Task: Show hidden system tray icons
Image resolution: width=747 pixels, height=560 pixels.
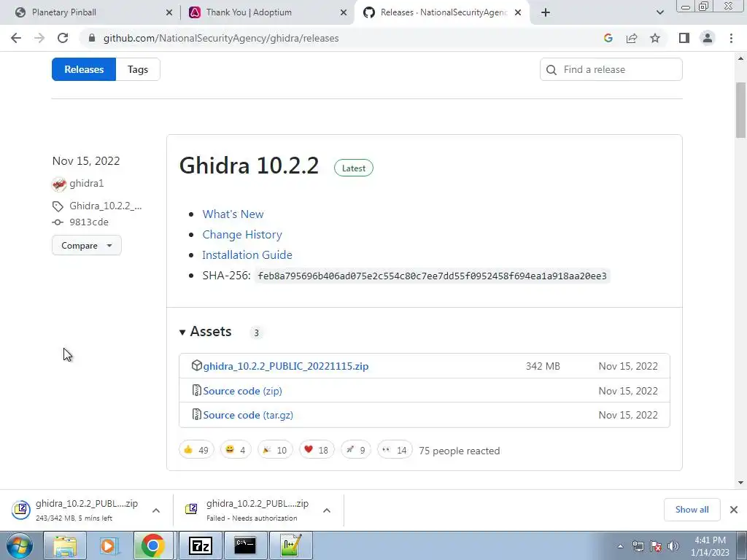Action: 620,546
